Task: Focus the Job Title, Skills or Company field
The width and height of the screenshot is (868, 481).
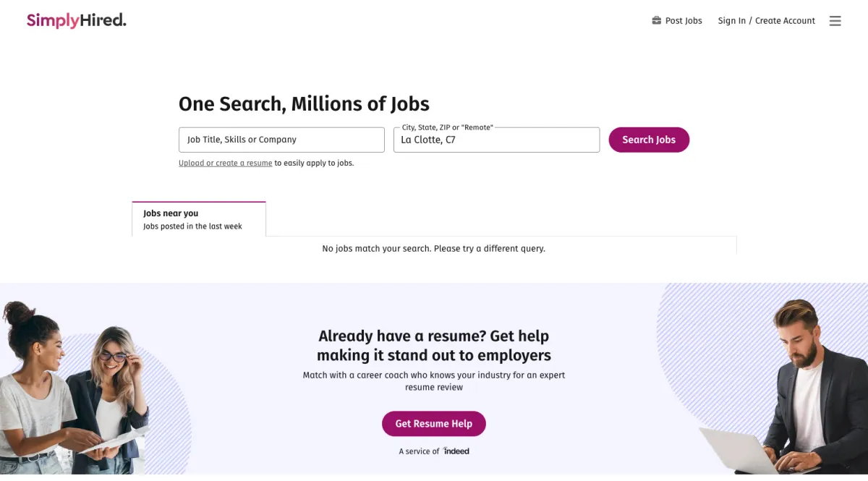Action: pyautogui.click(x=281, y=140)
